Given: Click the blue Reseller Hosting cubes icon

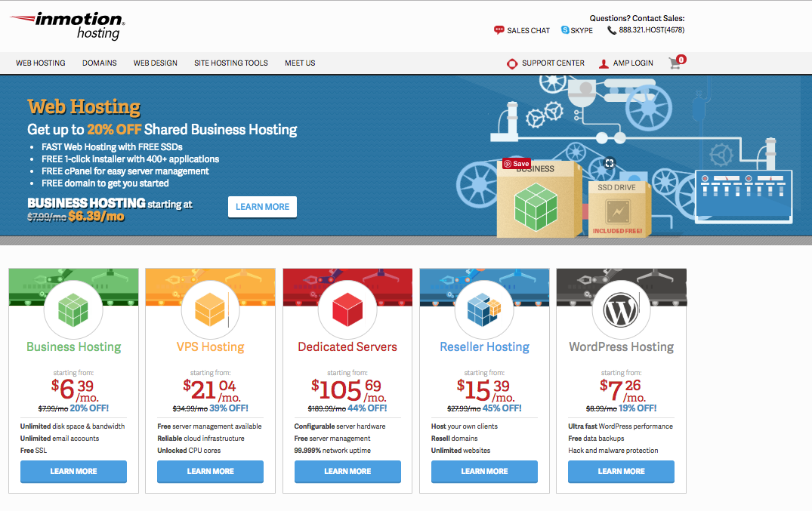Looking at the screenshot, I should 484,309.
